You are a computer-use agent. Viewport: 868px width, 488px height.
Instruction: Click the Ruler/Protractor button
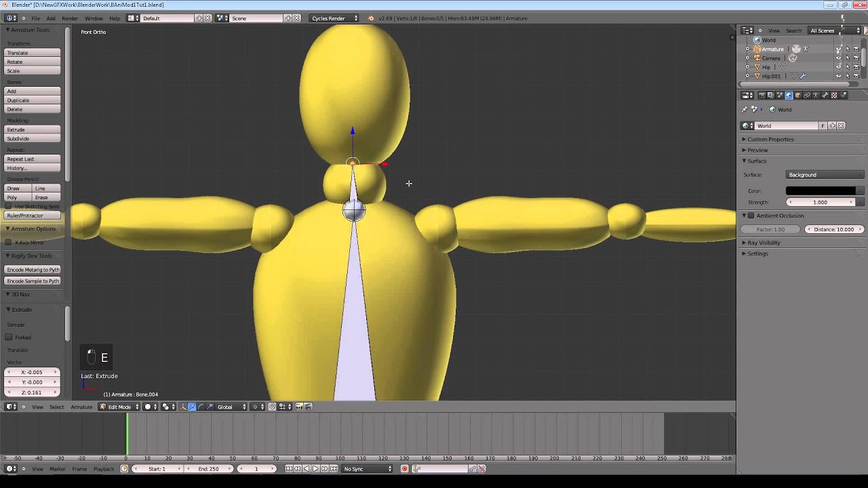pos(33,216)
